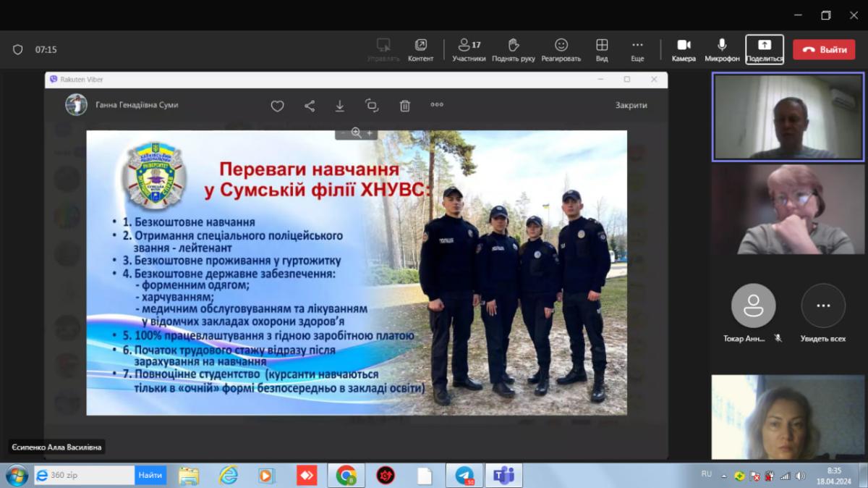Open the Реагировать reactions picker
This screenshot has height=488, width=868.
(561, 49)
